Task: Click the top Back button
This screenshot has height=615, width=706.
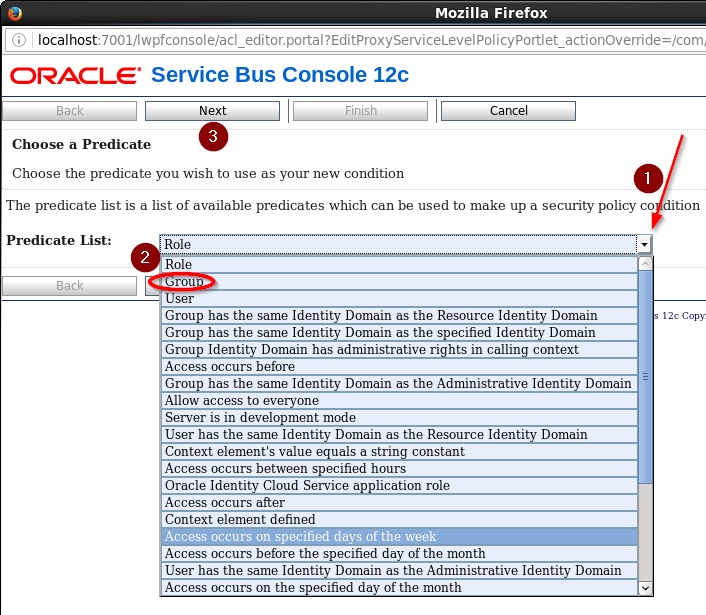Action: tap(70, 111)
